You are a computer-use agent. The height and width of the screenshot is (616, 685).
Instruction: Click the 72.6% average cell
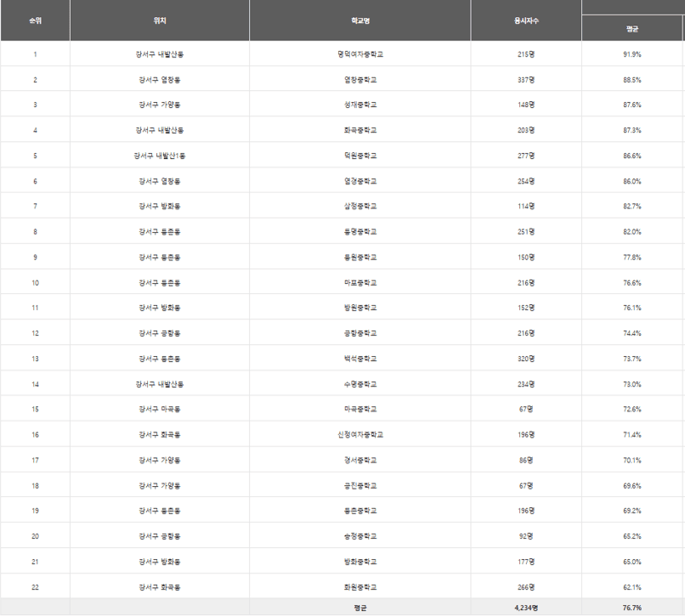(632, 409)
